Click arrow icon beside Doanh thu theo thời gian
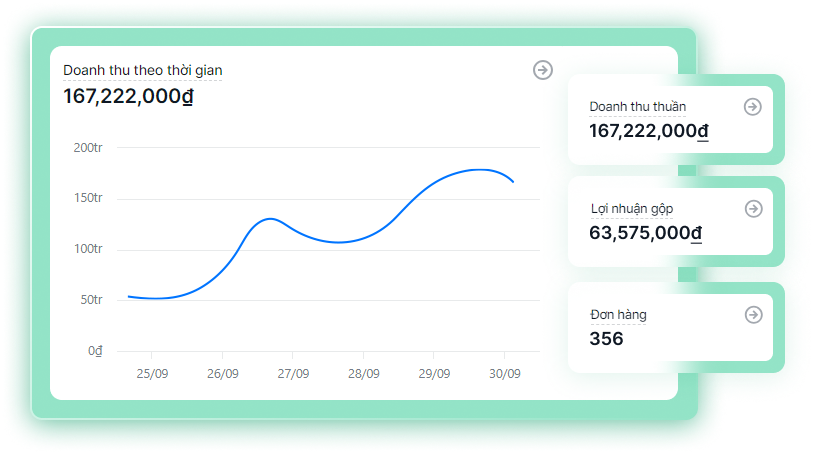This screenshot has height=454, width=815. 542,70
